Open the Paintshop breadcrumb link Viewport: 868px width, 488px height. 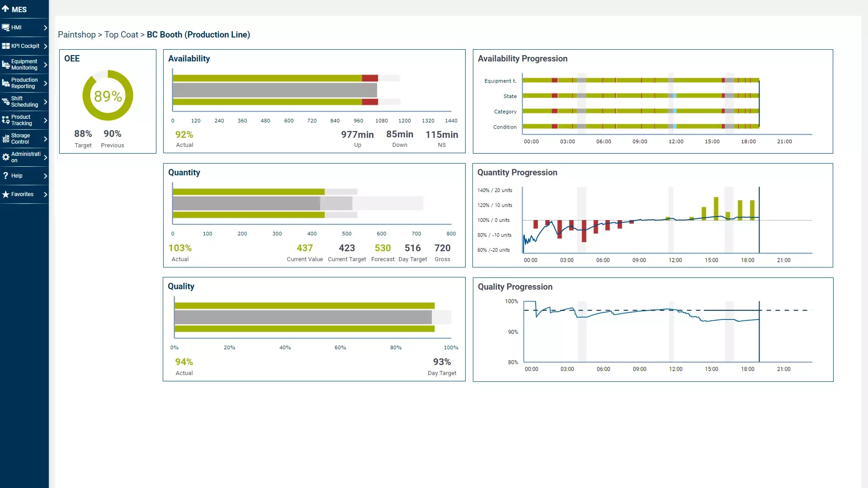[76, 35]
